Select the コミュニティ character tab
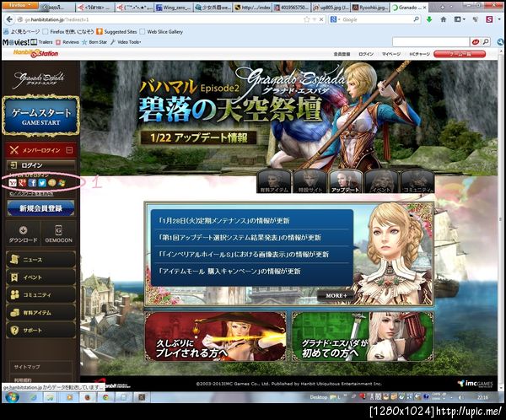506x420 pixels. 417,181
